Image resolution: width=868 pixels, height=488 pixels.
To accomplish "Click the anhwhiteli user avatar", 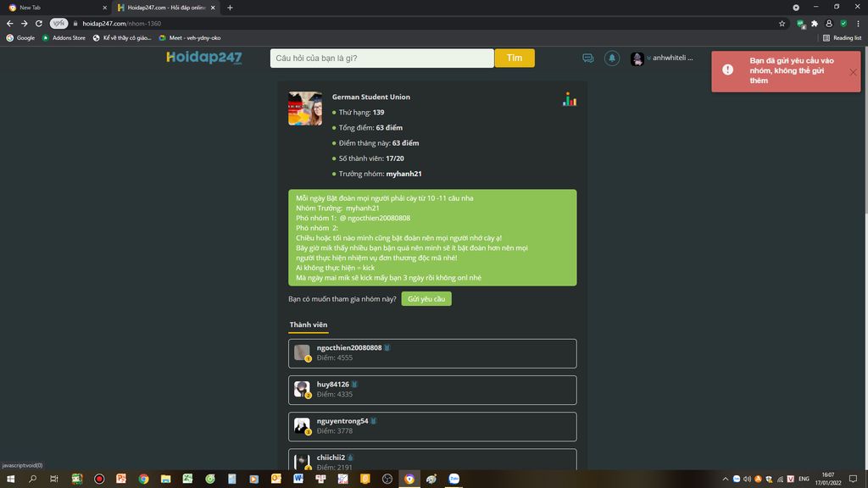I will (637, 58).
